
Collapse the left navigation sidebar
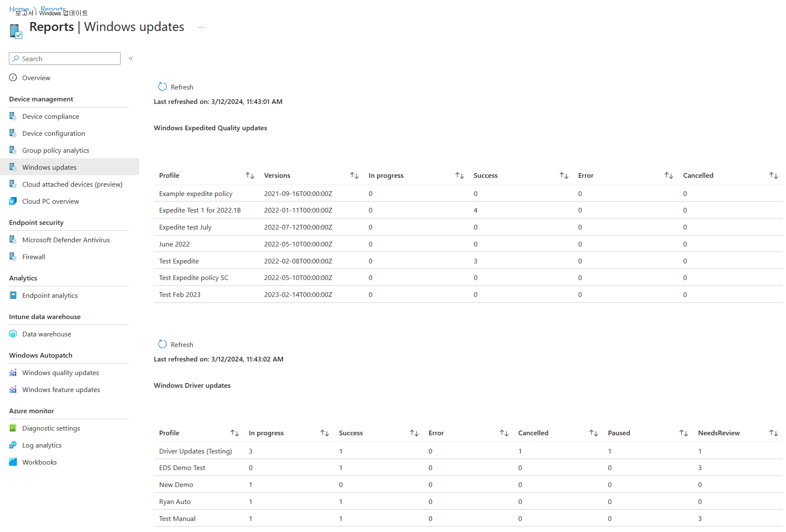tap(131, 59)
